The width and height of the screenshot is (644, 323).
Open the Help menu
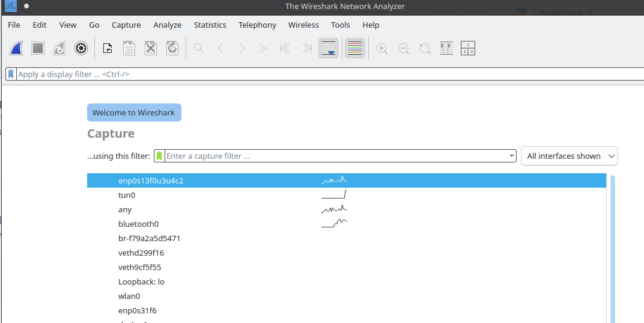pos(371,25)
